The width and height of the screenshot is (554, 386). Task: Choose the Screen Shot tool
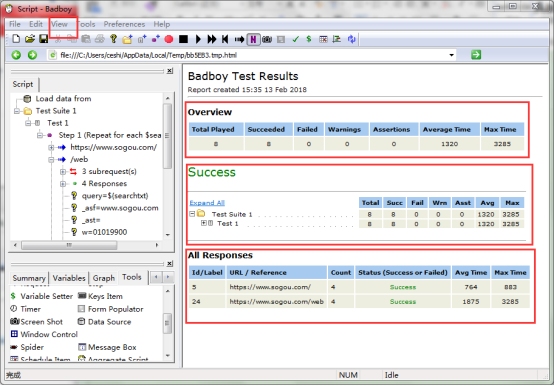(36, 322)
